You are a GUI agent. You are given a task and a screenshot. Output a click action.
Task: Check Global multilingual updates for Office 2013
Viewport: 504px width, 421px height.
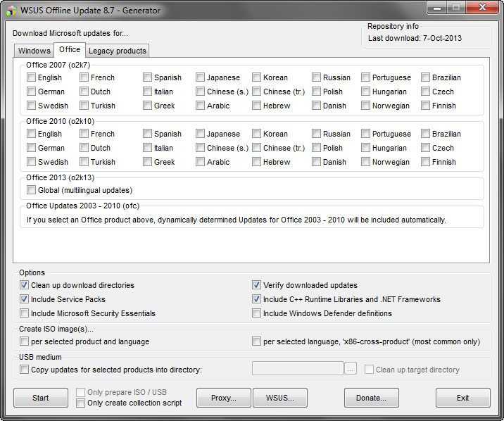31,190
